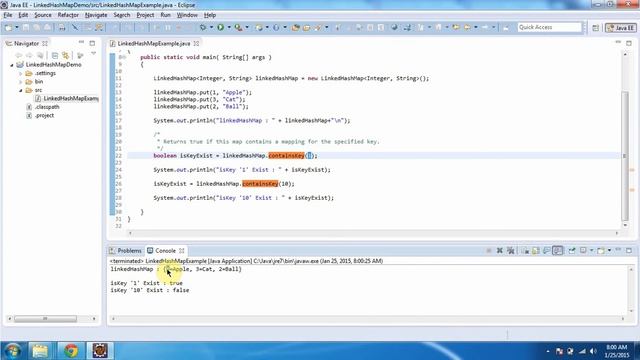640x360 pixels.
Task: Collapse the src folder
Action: [21, 90]
